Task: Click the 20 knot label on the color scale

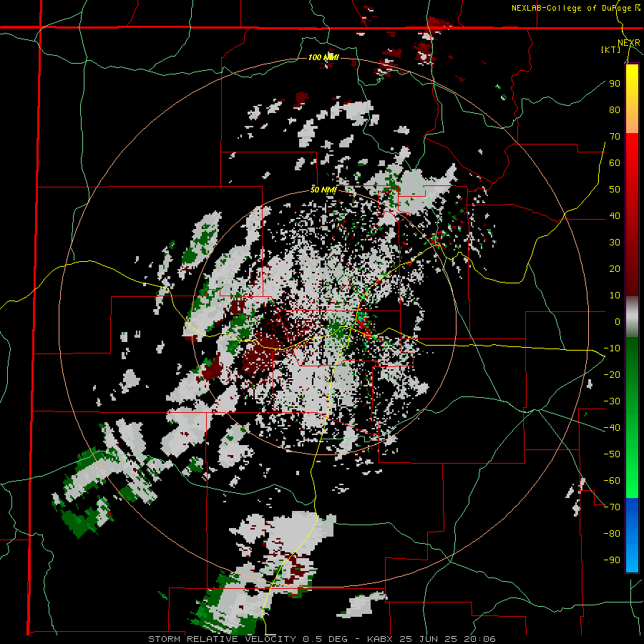Action: tap(615, 269)
